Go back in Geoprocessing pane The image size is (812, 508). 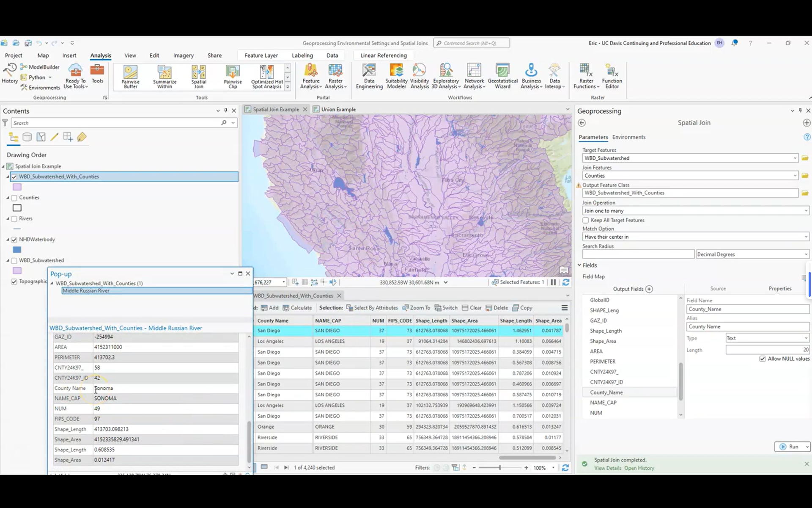pos(582,123)
